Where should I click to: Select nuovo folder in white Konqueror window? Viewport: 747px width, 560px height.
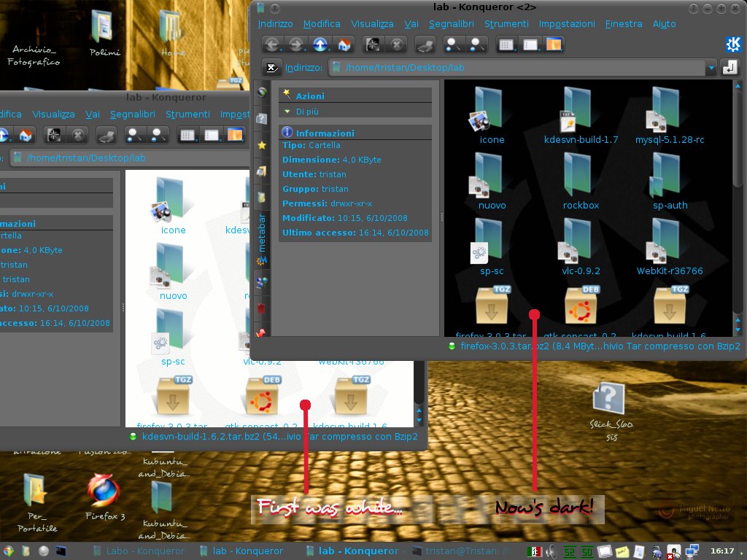[171, 272]
